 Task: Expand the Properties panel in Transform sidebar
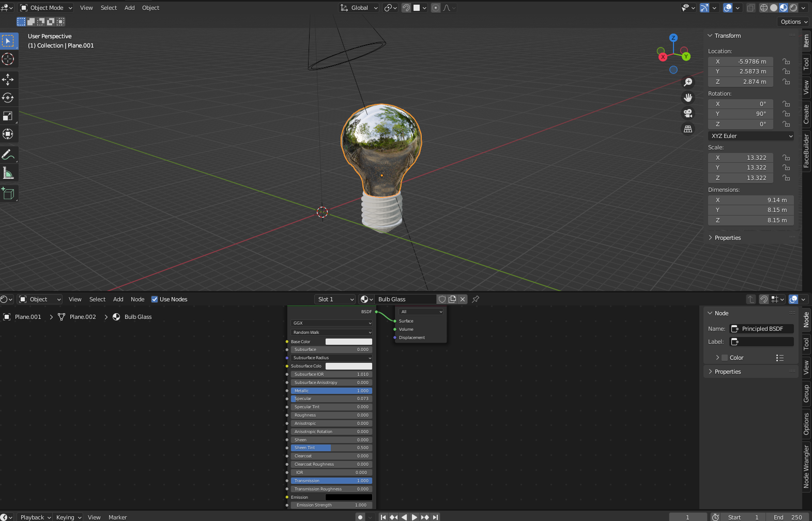click(x=727, y=238)
